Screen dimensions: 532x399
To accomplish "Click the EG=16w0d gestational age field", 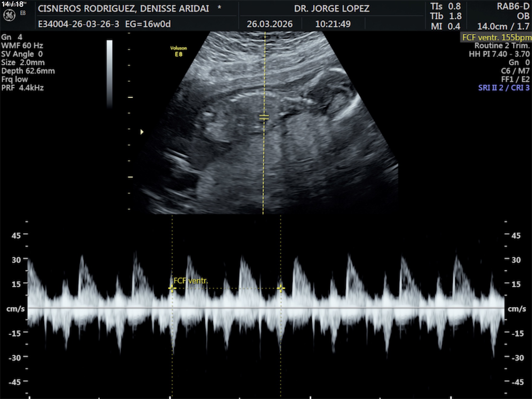I will [148, 24].
